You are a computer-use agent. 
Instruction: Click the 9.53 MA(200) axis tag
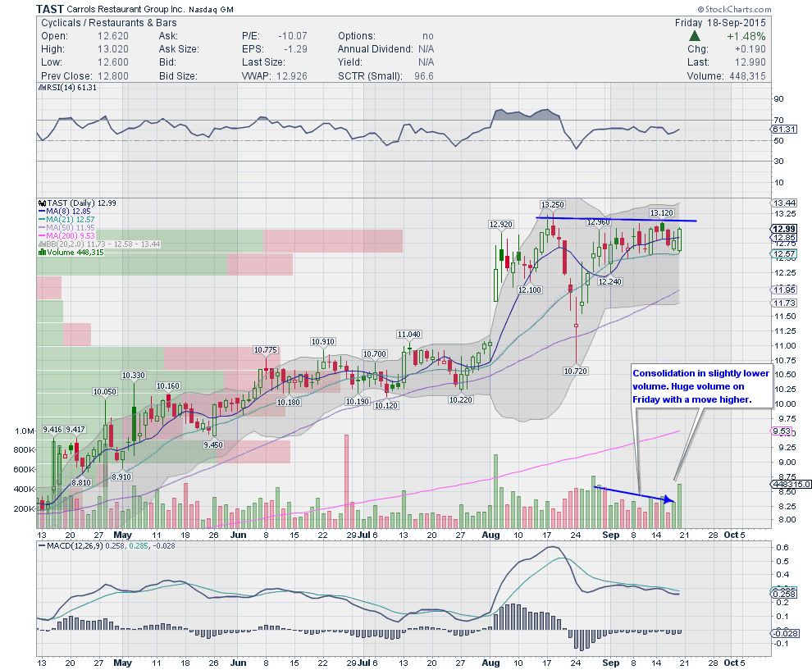[782, 431]
